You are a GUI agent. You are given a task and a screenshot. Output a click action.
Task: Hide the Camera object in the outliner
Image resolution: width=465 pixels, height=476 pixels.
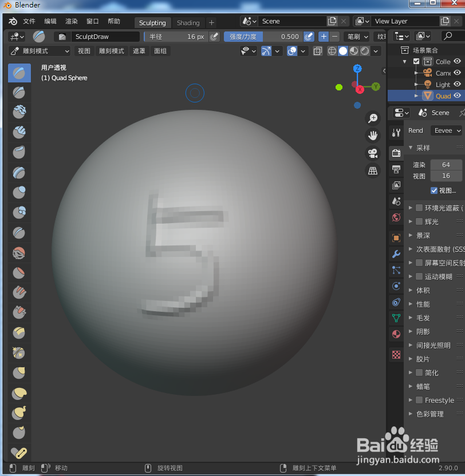click(456, 73)
